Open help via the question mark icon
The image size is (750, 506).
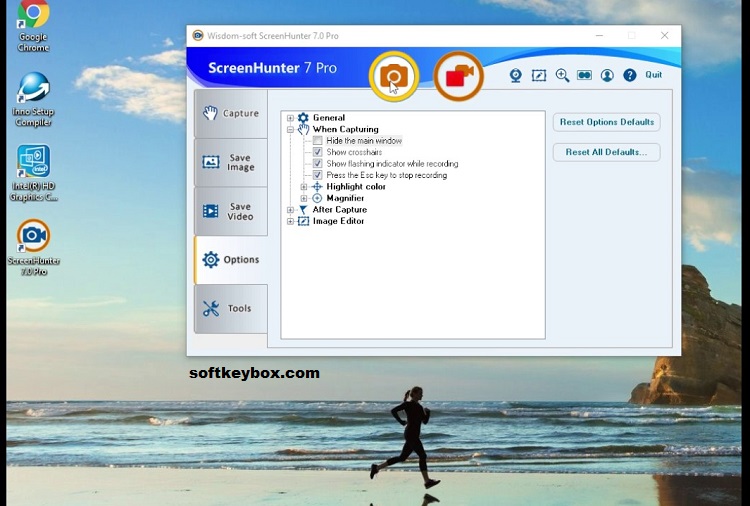coord(630,75)
